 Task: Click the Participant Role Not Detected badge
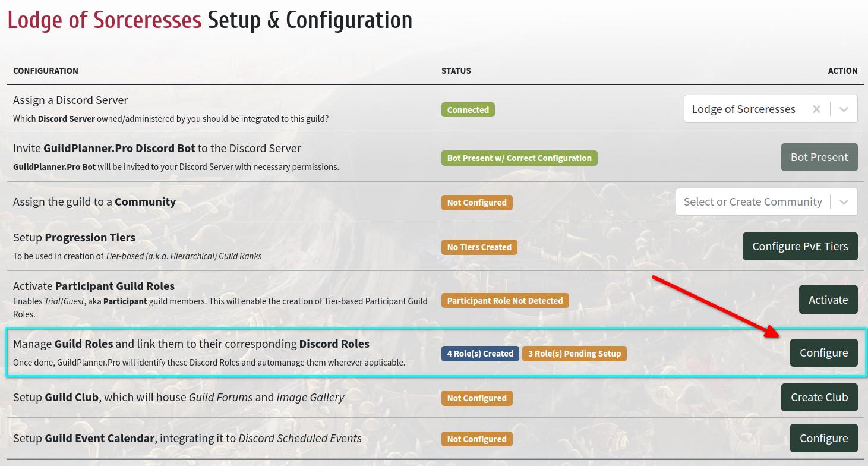(x=505, y=301)
